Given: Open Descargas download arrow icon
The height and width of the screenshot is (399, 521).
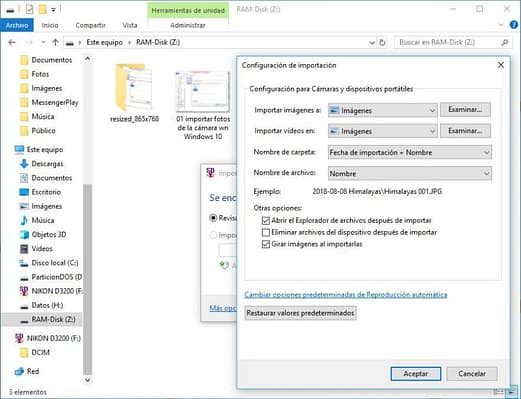Looking at the screenshot, I should click(x=24, y=164).
